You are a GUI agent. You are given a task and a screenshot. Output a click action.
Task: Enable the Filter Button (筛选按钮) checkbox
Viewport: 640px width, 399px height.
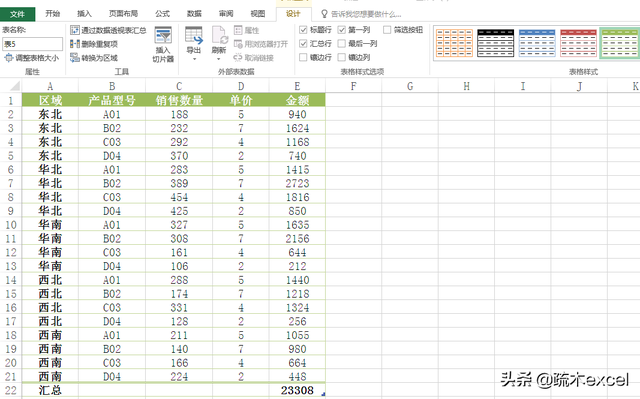(387, 30)
